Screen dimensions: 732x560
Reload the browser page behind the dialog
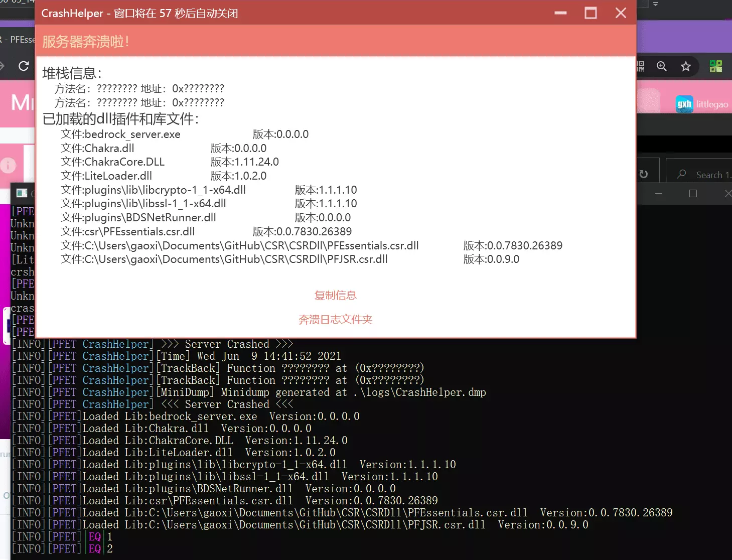pyautogui.click(x=24, y=66)
